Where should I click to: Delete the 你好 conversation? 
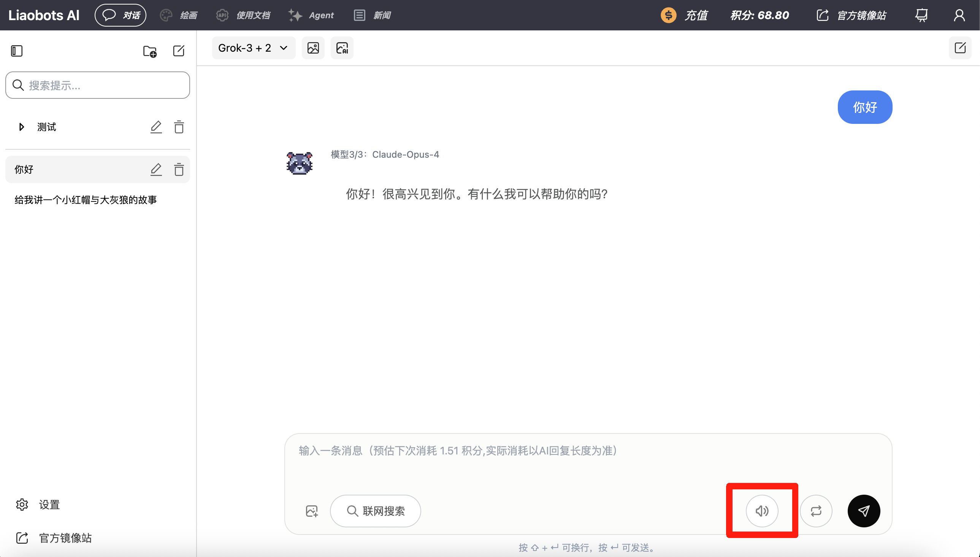coord(179,169)
